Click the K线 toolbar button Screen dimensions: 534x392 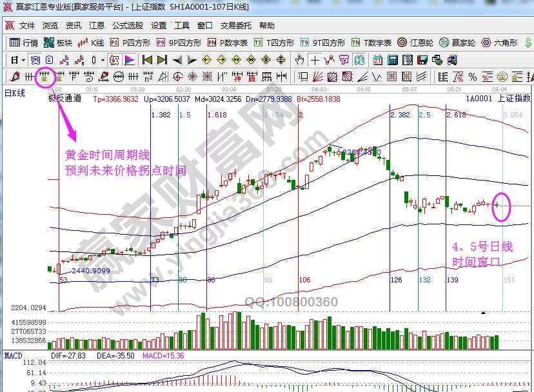pyautogui.click(x=91, y=43)
